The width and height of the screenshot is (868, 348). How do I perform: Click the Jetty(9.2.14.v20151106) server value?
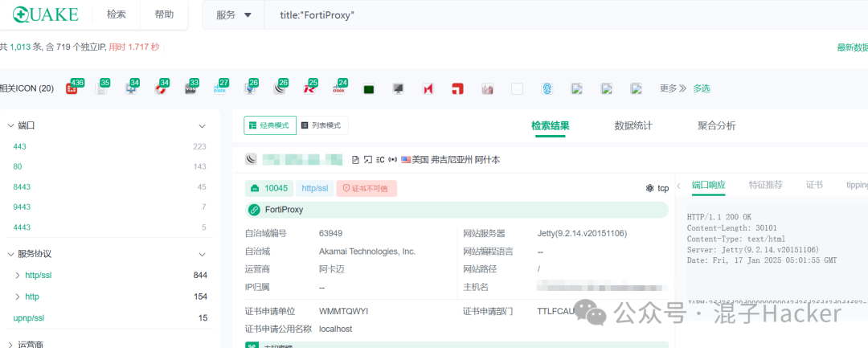582,234
